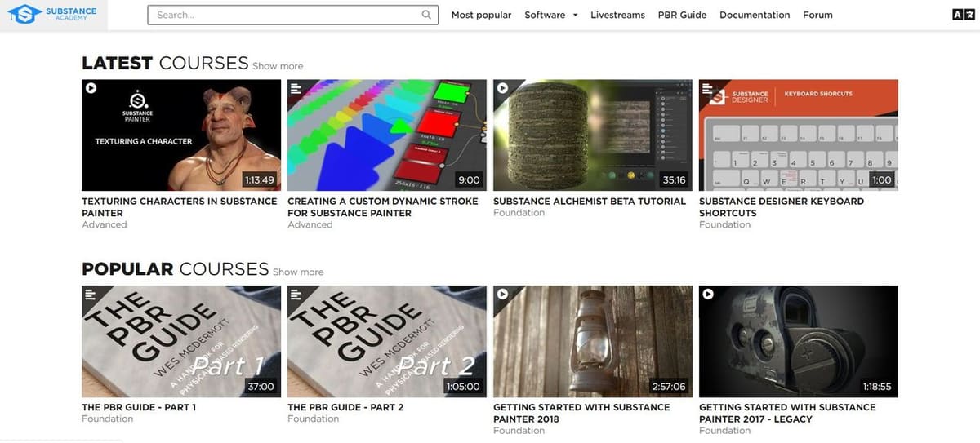The width and height of the screenshot is (980, 443).
Task: Click the 1:13:49 duration badge
Action: pyautogui.click(x=259, y=180)
